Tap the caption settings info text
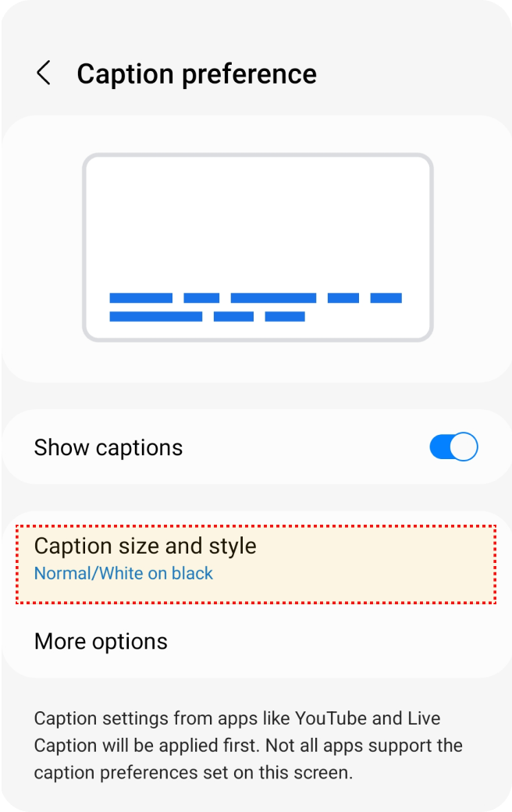This screenshot has height=812, width=512. tap(248, 746)
